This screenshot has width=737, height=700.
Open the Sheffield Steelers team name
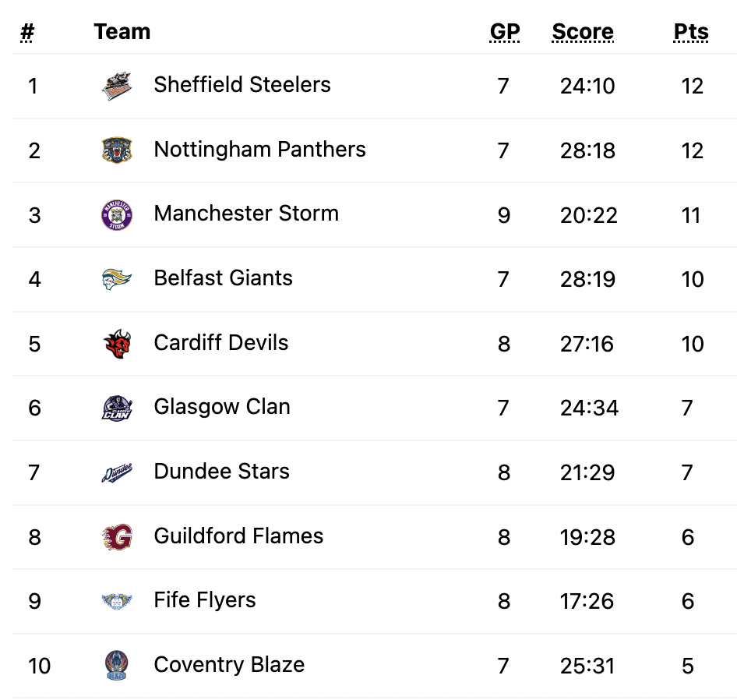pyautogui.click(x=242, y=85)
